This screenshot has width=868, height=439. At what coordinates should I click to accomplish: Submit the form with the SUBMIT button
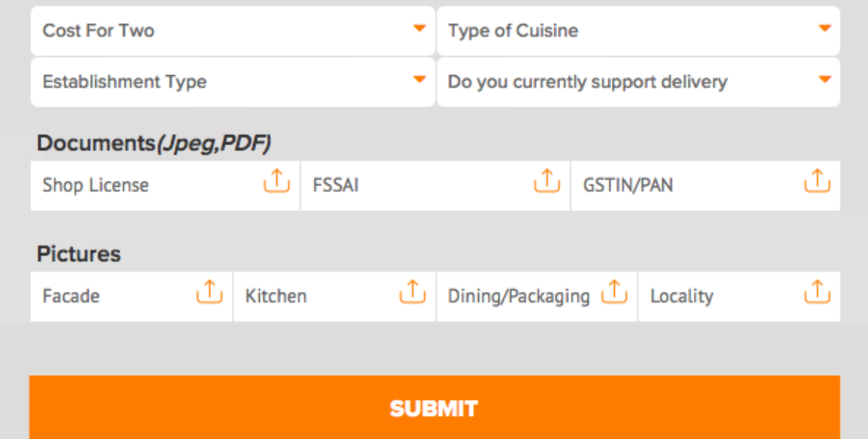pyautogui.click(x=435, y=407)
